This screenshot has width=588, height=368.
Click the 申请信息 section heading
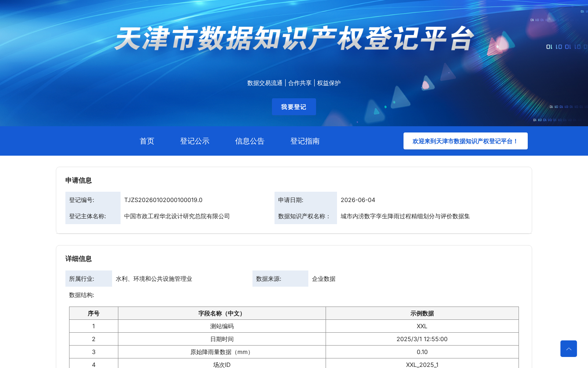coord(79,180)
